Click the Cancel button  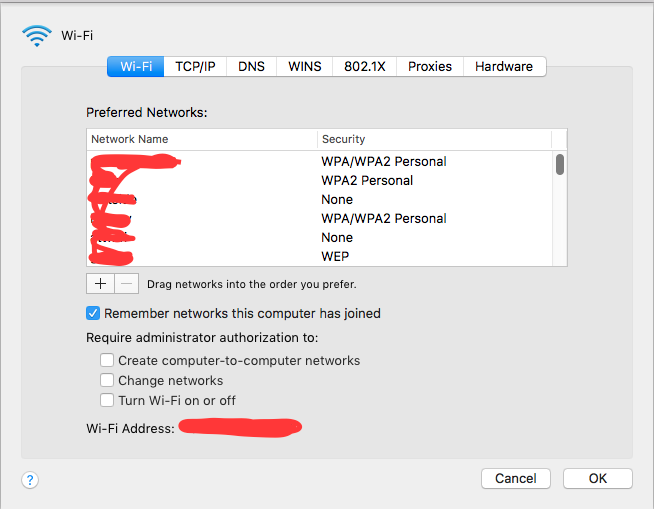(516, 478)
